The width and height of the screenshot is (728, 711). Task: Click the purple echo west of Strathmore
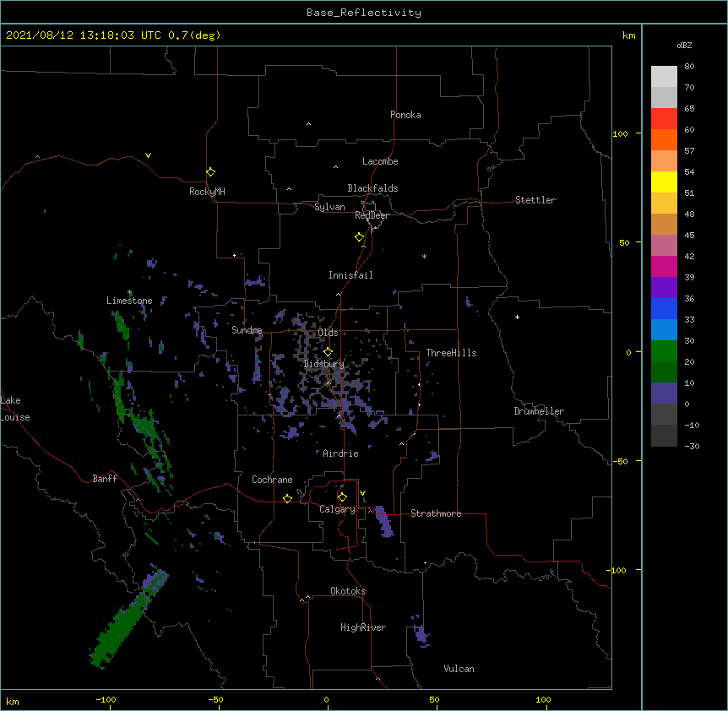384,521
